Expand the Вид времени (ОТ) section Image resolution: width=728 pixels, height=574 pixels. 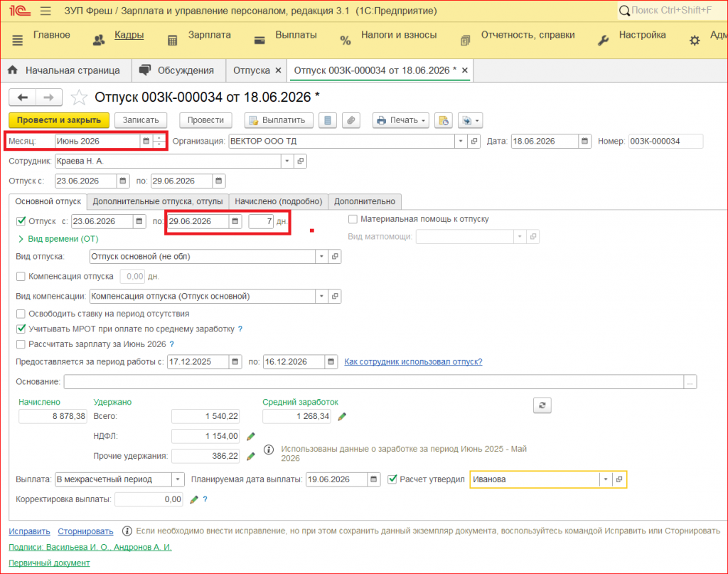58,239
